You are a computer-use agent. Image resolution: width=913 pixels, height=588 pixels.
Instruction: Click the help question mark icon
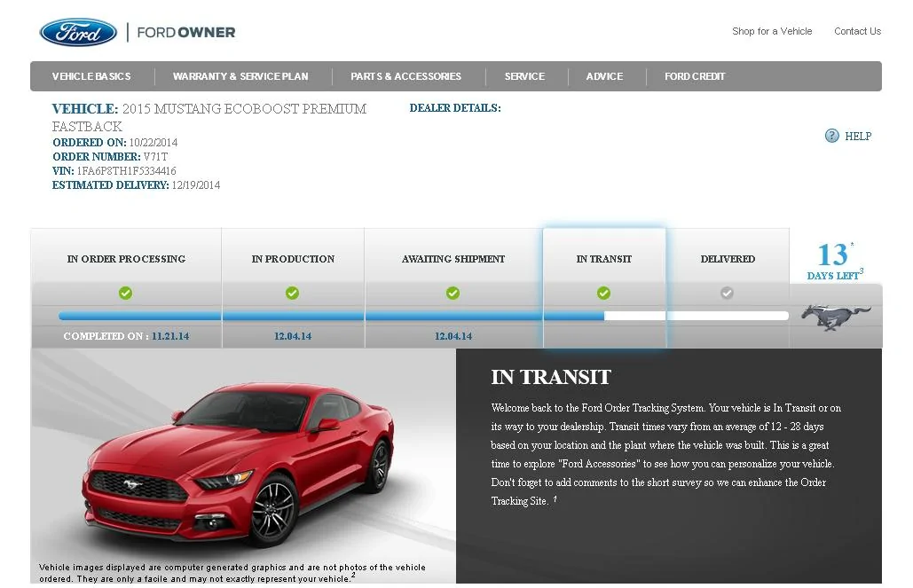pos(831,136)
